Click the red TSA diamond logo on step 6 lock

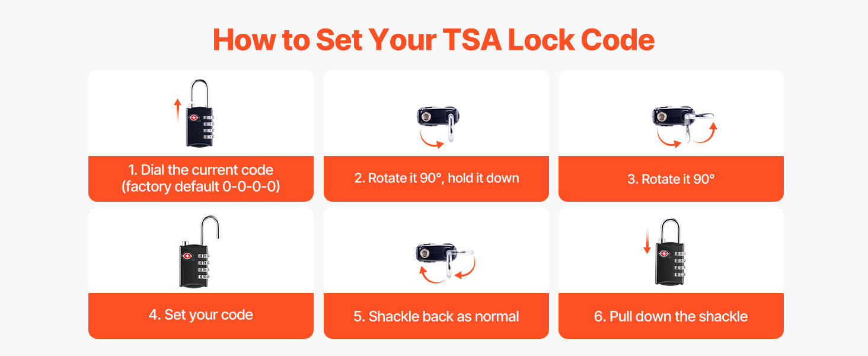[663, 254]
